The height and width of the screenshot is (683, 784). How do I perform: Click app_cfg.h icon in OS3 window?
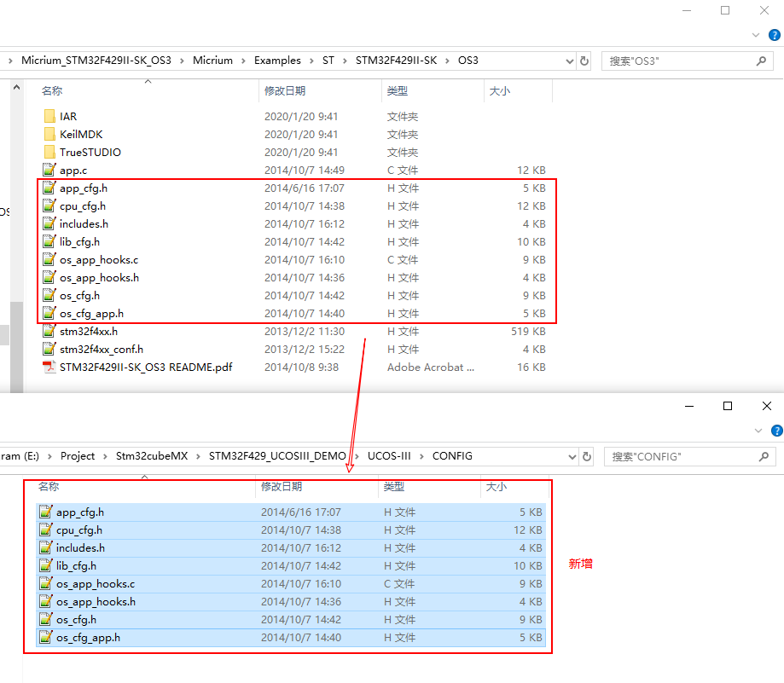coord(49,188)
